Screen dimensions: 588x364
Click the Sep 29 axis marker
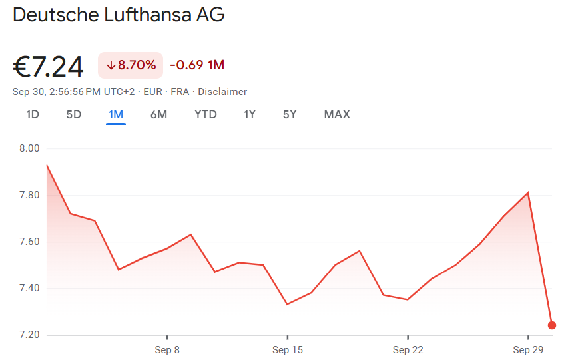[x=529, y=350]
